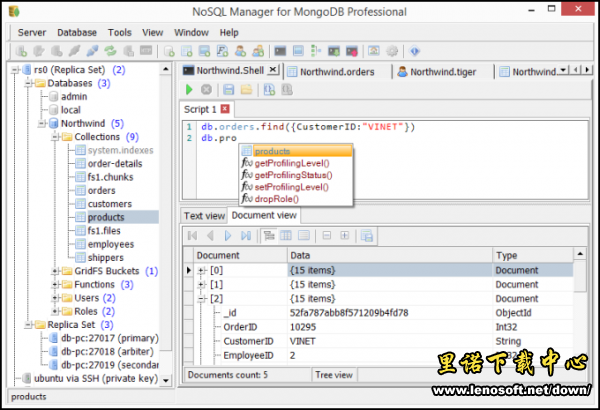Open the Tools menu

[x=119, y=33]
